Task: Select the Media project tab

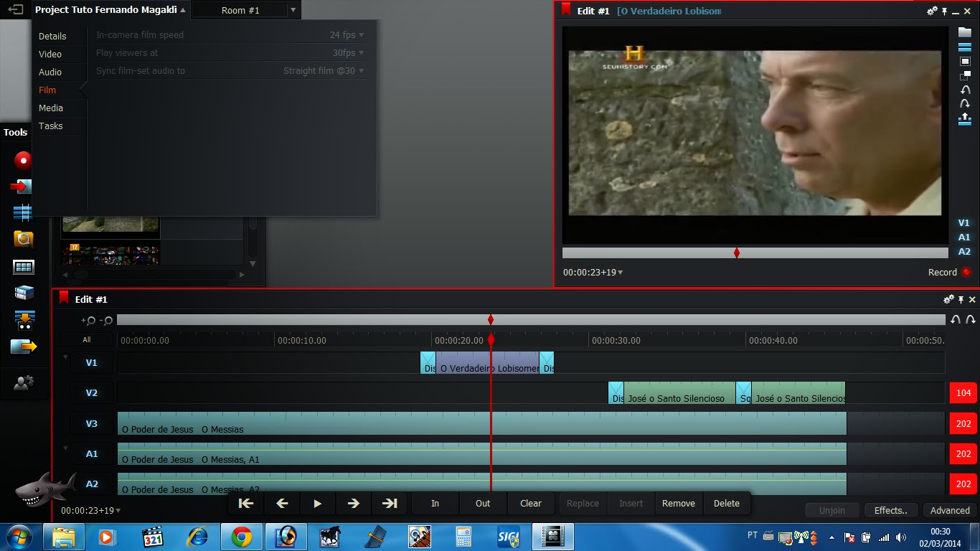Action: [51, 108]
